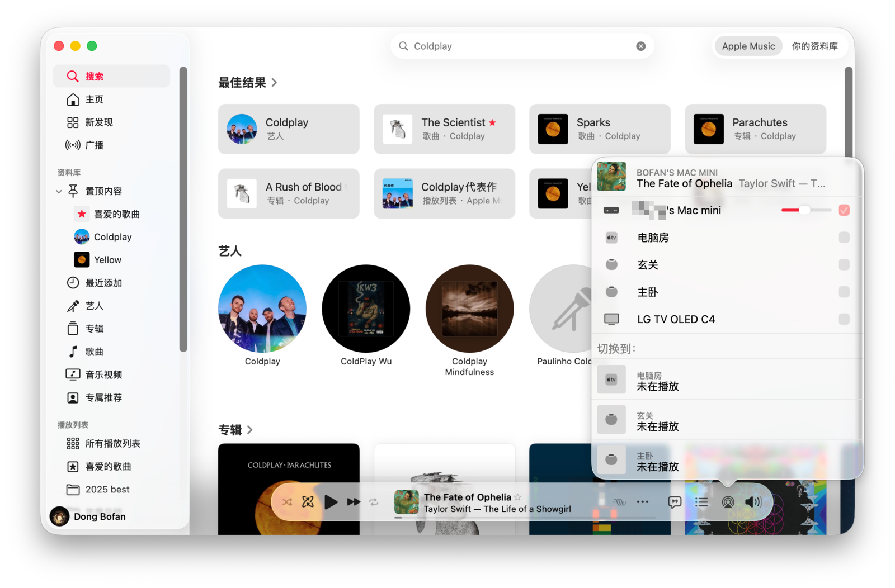895x588 pixels.
Task: Expand the 最佳结果 section chevron
Action: click(274, 83)
